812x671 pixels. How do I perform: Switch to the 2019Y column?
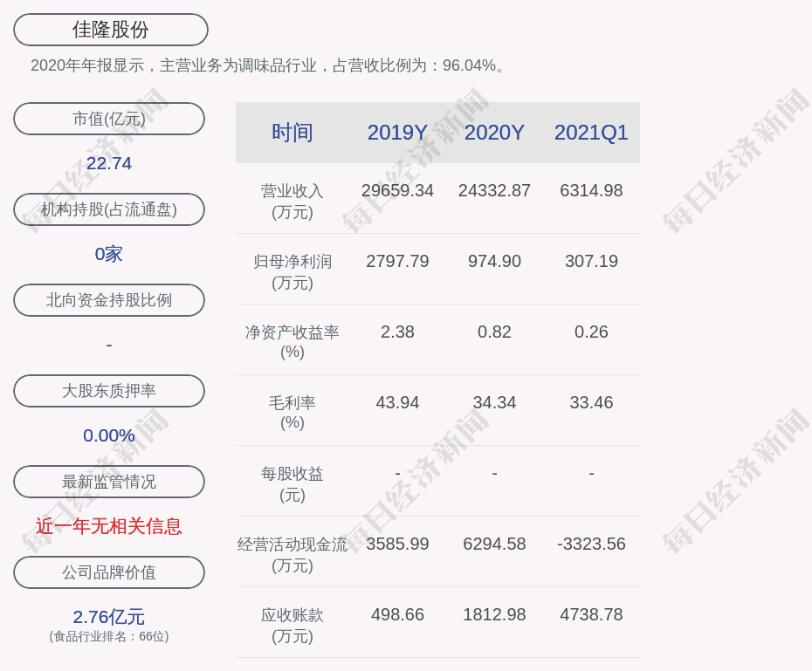pyautogui.click(x=397, y=133)
